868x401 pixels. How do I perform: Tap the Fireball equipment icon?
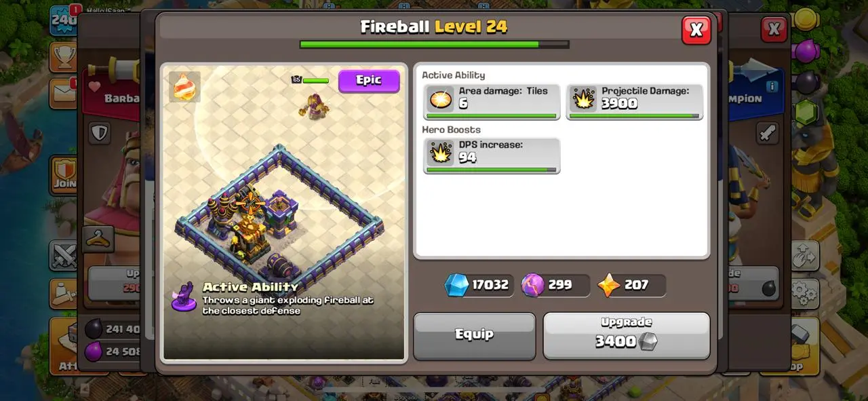click(x=184, y=87)
